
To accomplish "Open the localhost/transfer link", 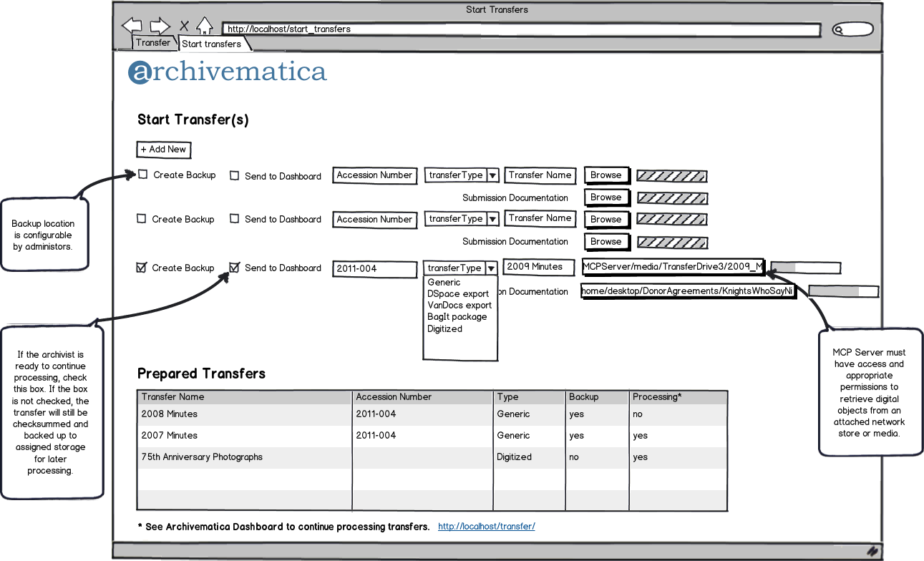I will click(x=486, y=527).
